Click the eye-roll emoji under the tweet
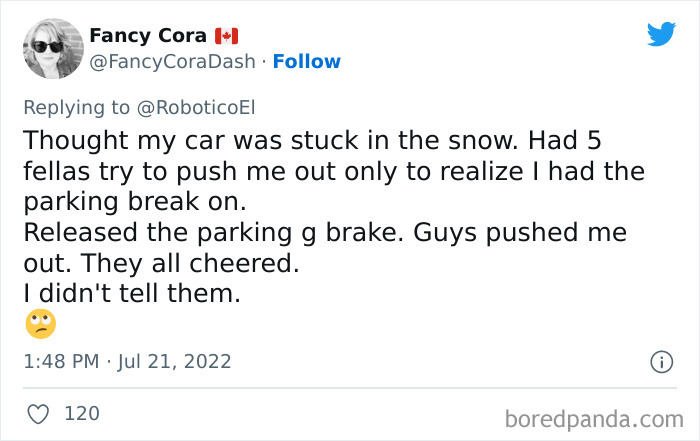 click(40, 323)
